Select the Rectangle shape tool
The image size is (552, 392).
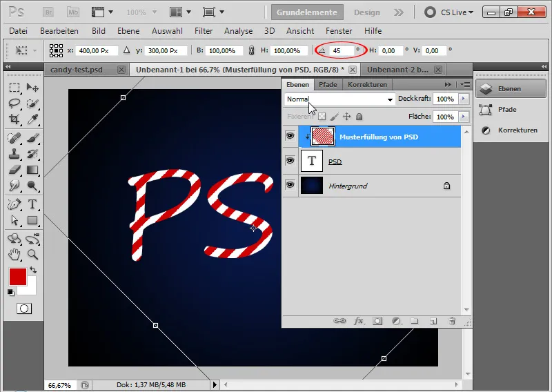pyautogui.click(x=32, y=220)
